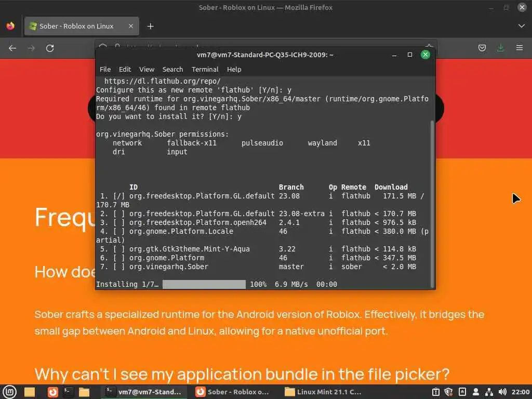
Task: Go back in Firefox
Action: pyautogui.click(x=12, y=48)
